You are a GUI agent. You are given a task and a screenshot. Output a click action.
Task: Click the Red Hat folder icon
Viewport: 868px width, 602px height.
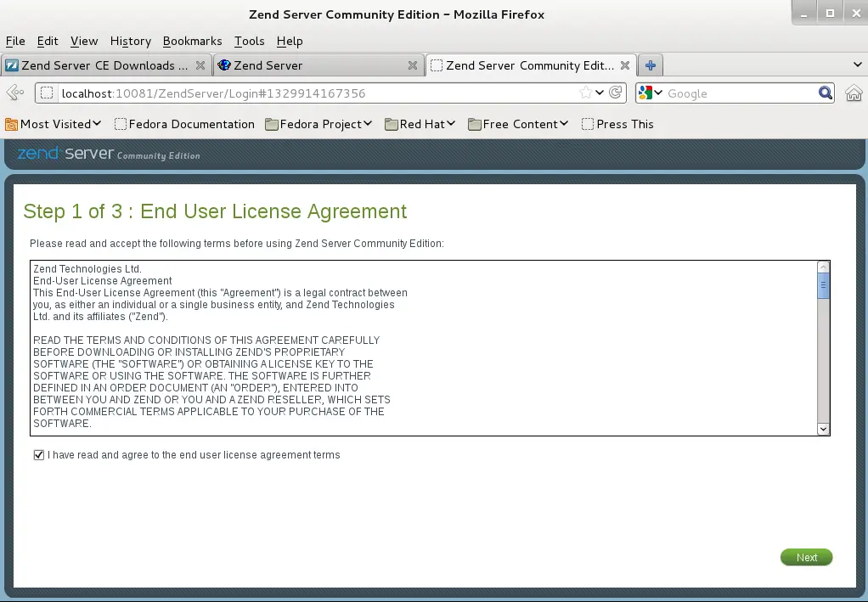392,125
